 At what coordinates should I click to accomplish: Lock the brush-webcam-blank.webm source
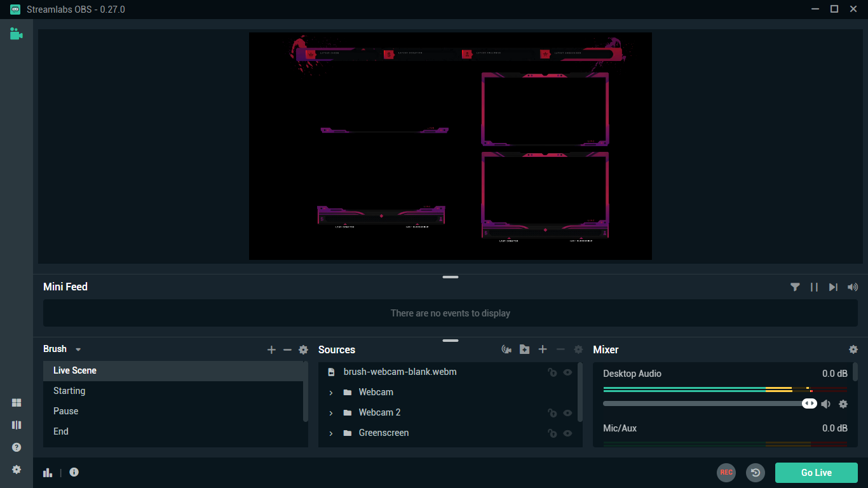(552, 372)
